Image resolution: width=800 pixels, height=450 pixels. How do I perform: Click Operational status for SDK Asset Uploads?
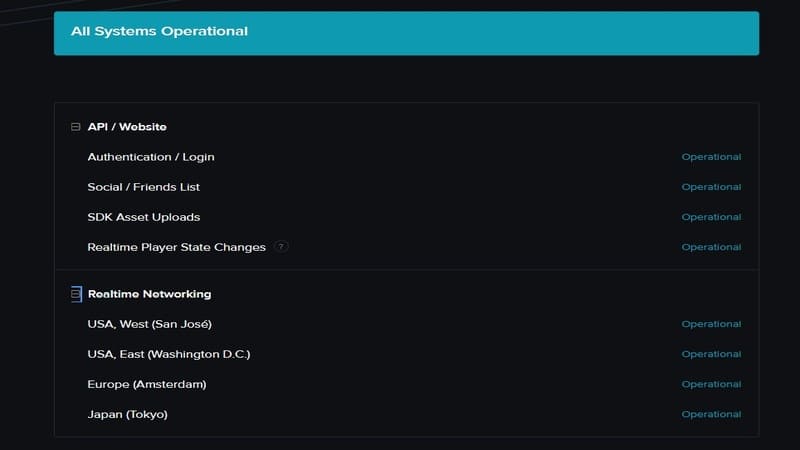(711, 217)
